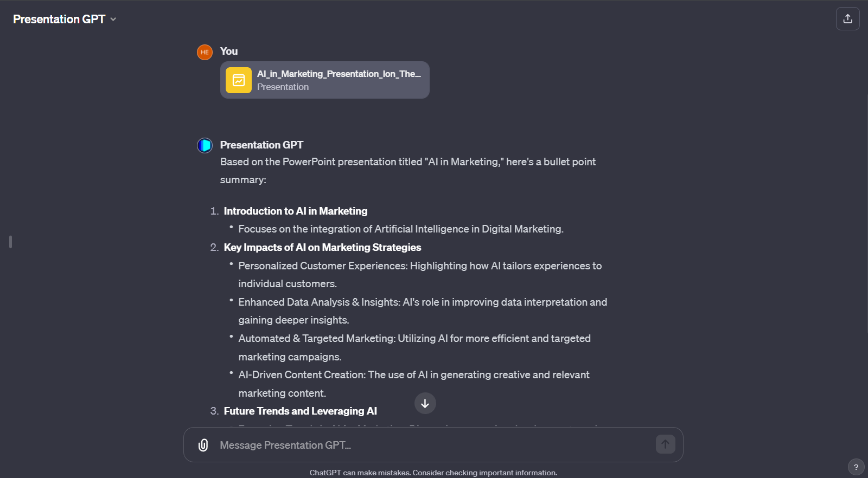Open the AI_in_Marketing_Presentation file attachment
The width and height of the screenshot is (868, 478).
pyautogui.click(x=324, y=80)
